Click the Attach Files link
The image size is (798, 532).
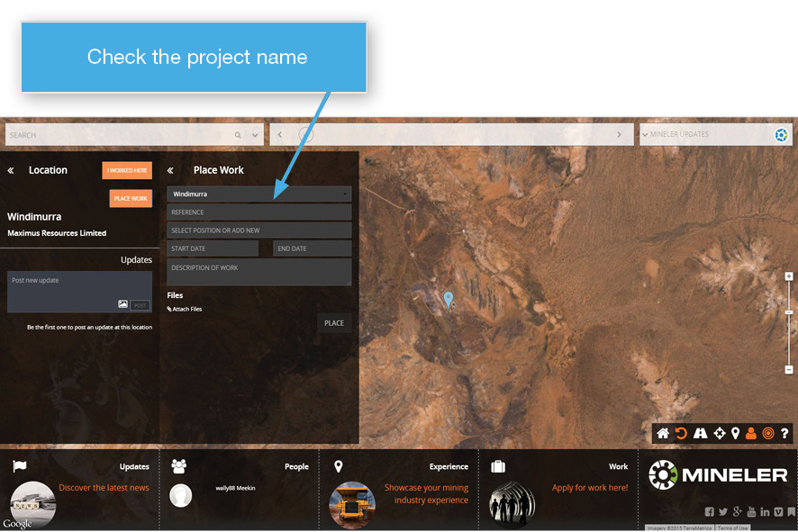pyautogui.click(x=185, y=309)
